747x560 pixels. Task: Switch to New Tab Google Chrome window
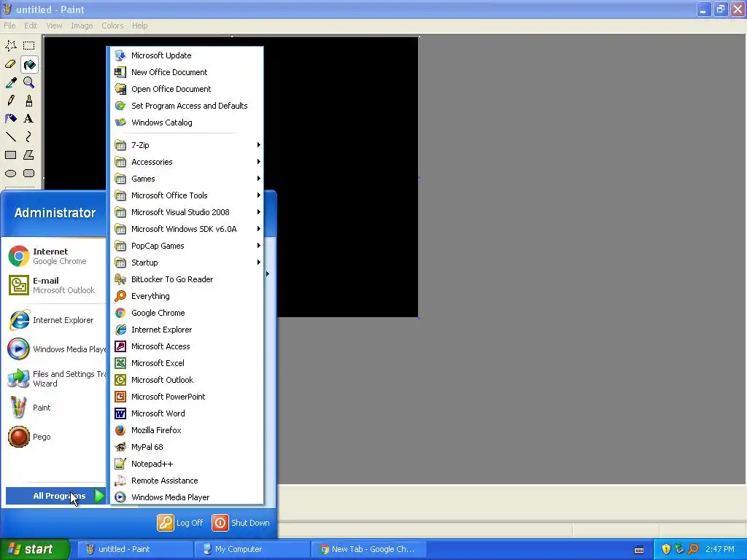pyautogui.click(x=368, y=549)
